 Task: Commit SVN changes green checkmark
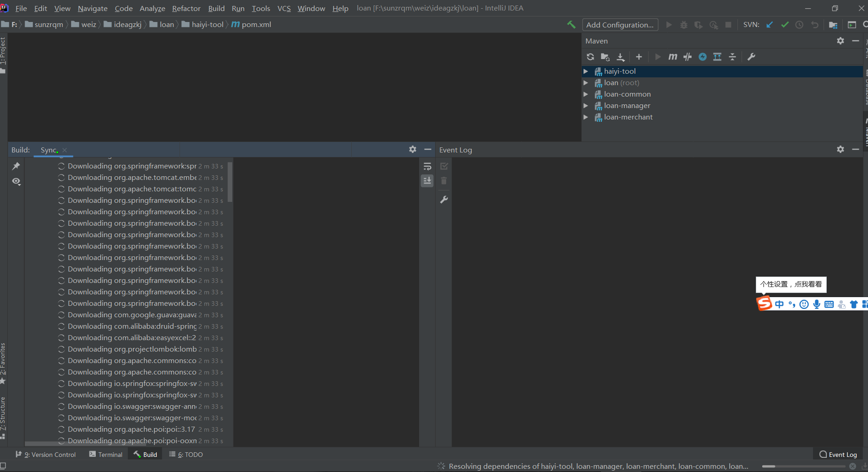click(785, 25)
